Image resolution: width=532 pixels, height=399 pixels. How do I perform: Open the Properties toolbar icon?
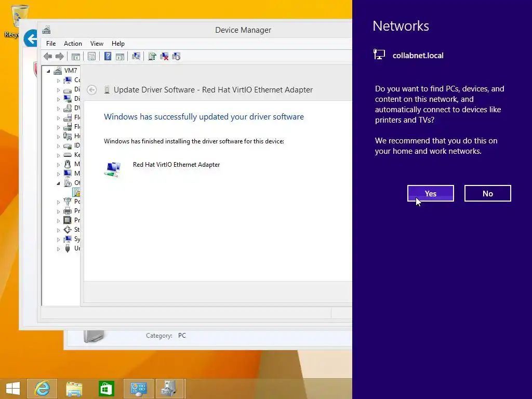(x=91, y=56)
